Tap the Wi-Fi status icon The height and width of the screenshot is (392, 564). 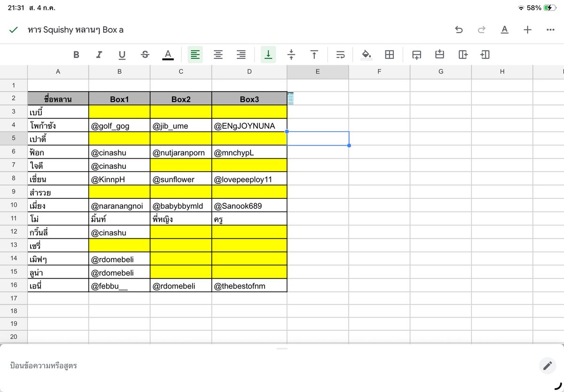tap(521, 8)
